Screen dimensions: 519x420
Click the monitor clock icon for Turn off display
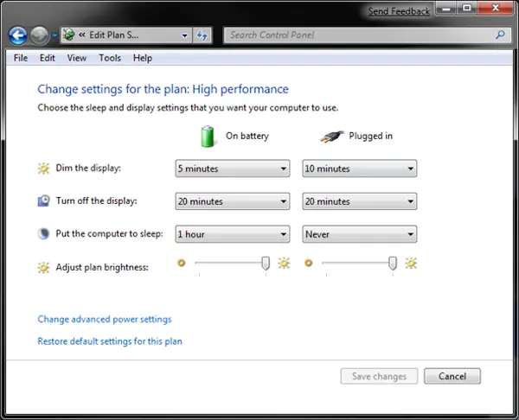[x=43, y=200]
